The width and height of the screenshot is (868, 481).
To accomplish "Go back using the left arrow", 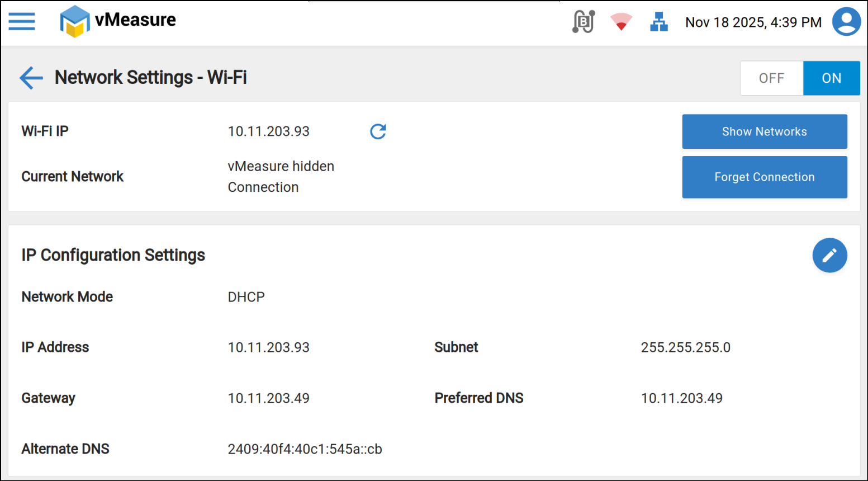I will coord(31,78).
